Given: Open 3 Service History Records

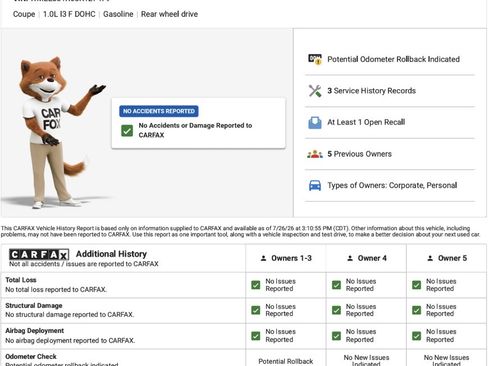Looking at the screenshot, I should pyautogui.click(x=390, y=91).
